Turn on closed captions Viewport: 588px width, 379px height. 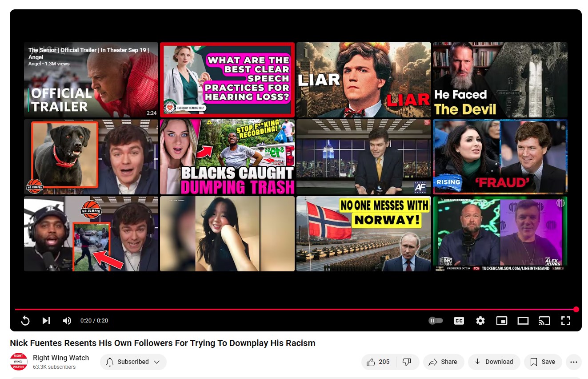pyautogui.click(x=459, y=321)
